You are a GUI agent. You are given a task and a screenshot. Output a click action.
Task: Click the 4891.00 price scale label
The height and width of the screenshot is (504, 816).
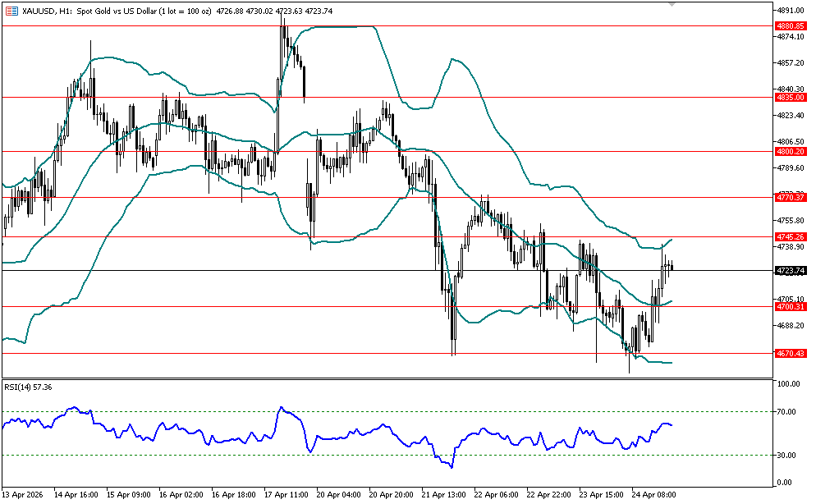(790, 10)
